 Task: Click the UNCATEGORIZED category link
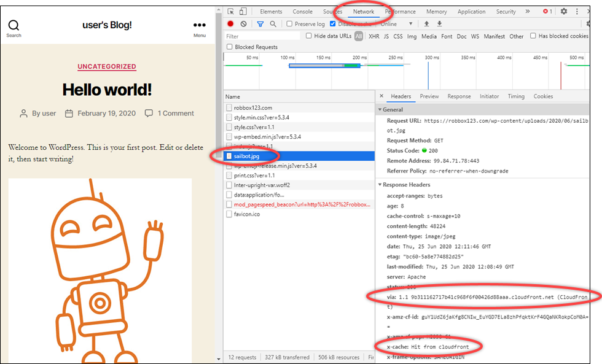click(x=107, y=66)
